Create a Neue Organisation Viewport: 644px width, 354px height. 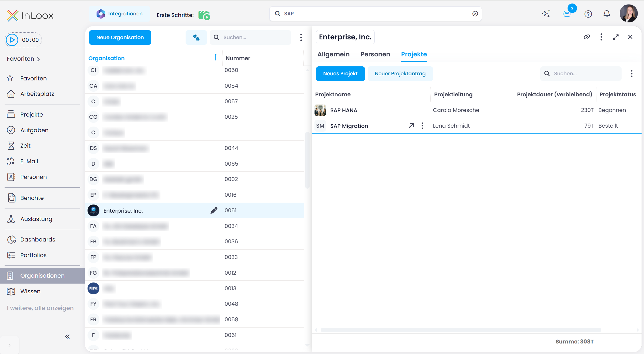(120, 38)
